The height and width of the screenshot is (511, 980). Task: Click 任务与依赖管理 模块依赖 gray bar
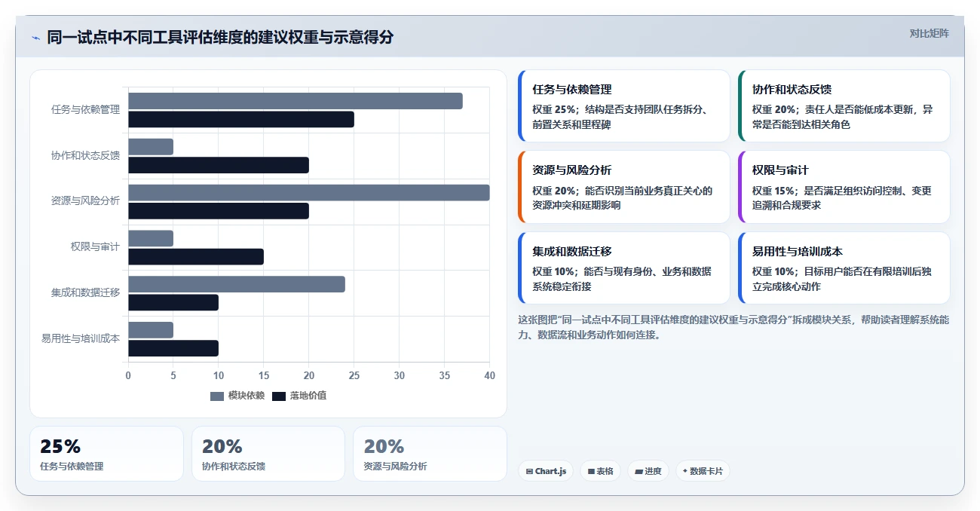pos(296,101)
